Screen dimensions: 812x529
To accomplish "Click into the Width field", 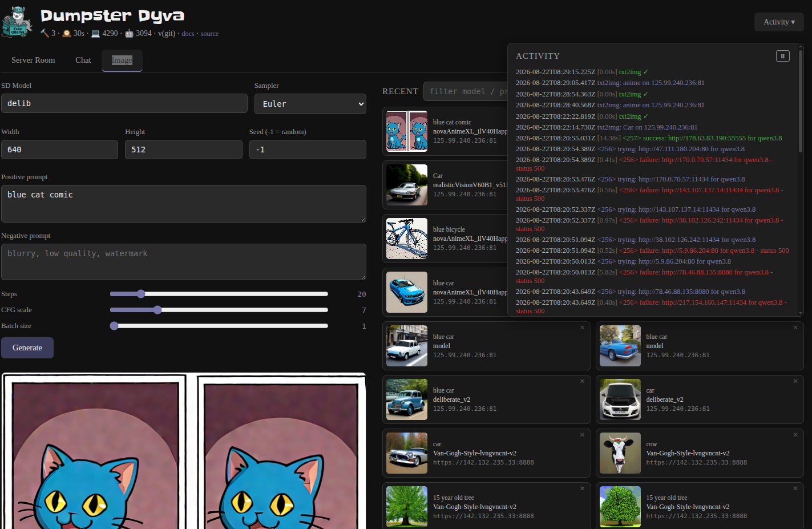I will point(59,150).
